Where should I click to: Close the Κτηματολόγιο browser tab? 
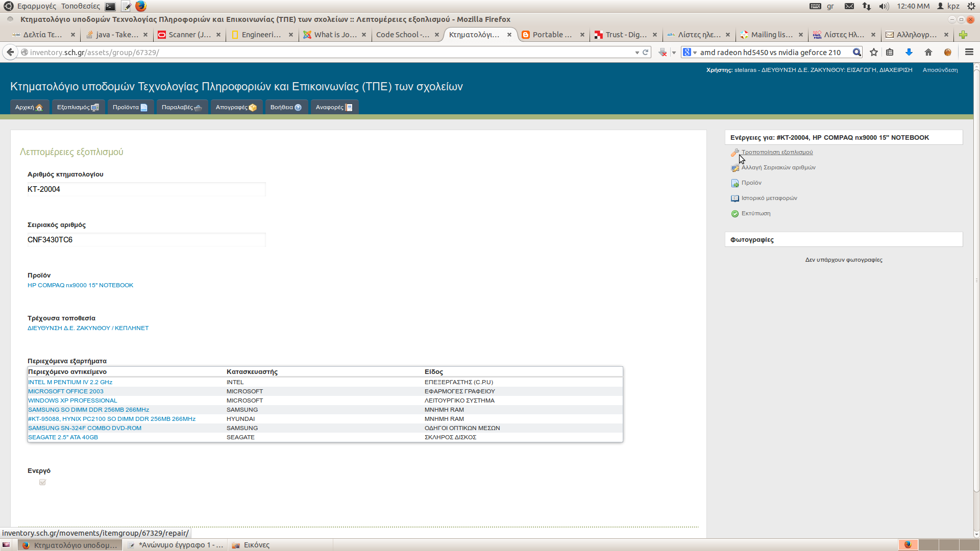tap(509, 35)
